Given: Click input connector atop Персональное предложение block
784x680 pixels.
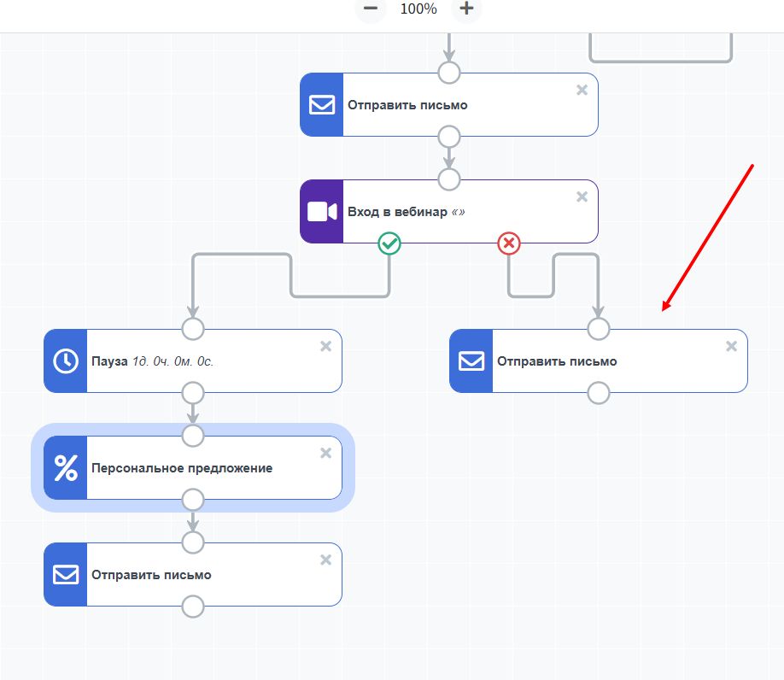Looking at the screenshot, I should (193, 436).
